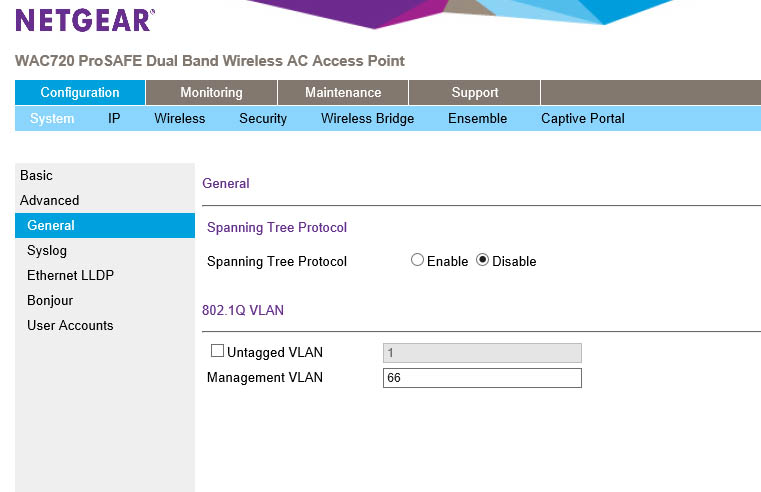Go to the Security submenu
This screenshot has height=492, width=761.
click(x=263, y=118)
